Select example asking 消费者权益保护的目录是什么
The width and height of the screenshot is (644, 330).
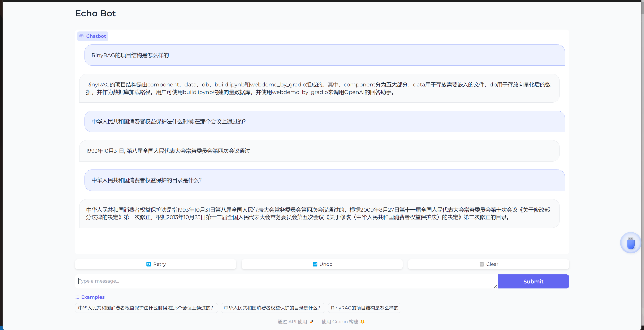click(272, 308)
